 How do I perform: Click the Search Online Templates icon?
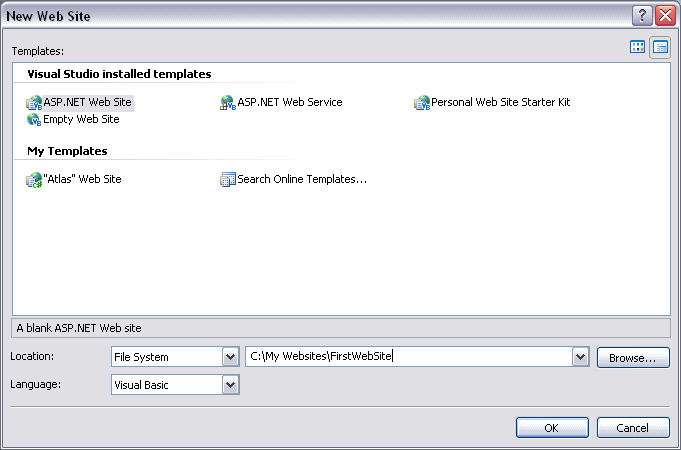(x=228, y=179)
